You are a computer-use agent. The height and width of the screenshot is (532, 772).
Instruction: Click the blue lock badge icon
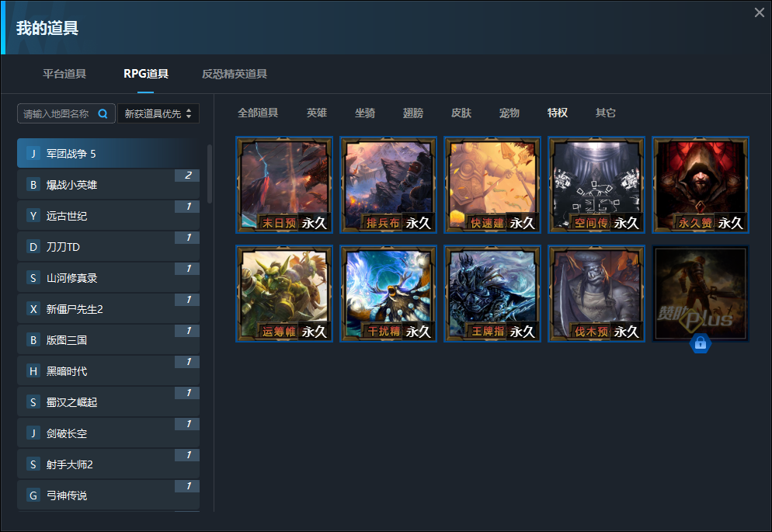(701, 343)
